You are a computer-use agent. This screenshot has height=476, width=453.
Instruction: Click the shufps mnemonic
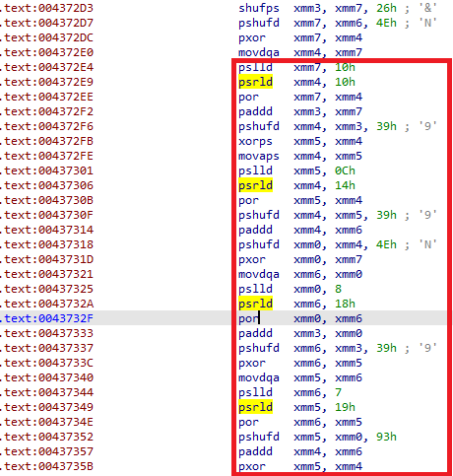[x=259, y=8]
